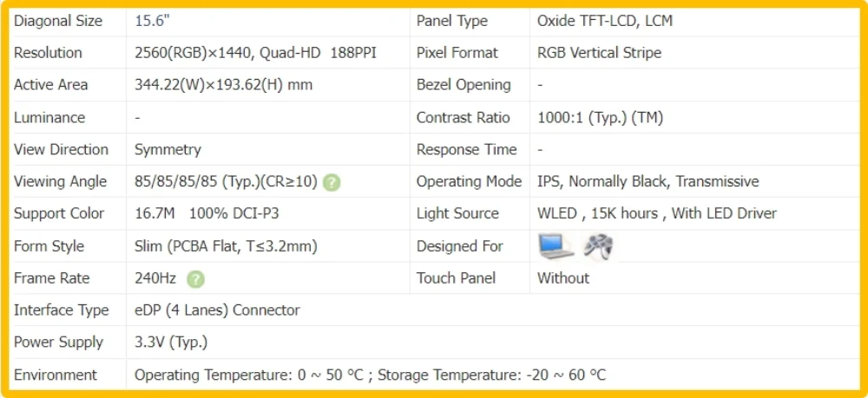Screen dimensions: 868x398
Task: Click the eDP (4 Lanes) Connector text
Action: point(217,310)
